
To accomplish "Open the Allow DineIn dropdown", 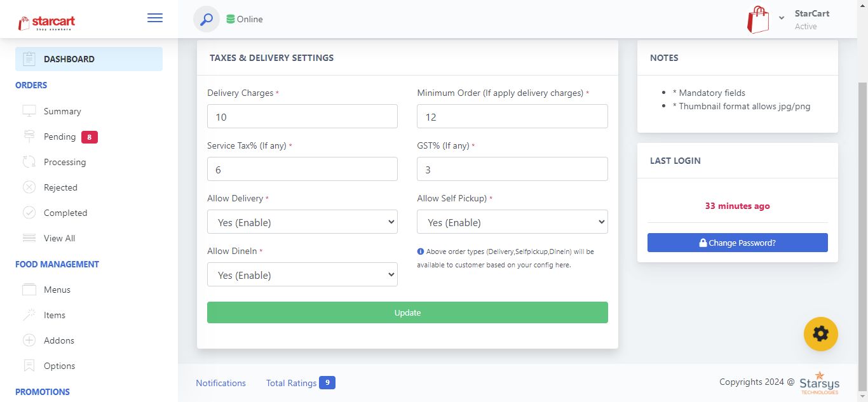I will coord(302,275).
